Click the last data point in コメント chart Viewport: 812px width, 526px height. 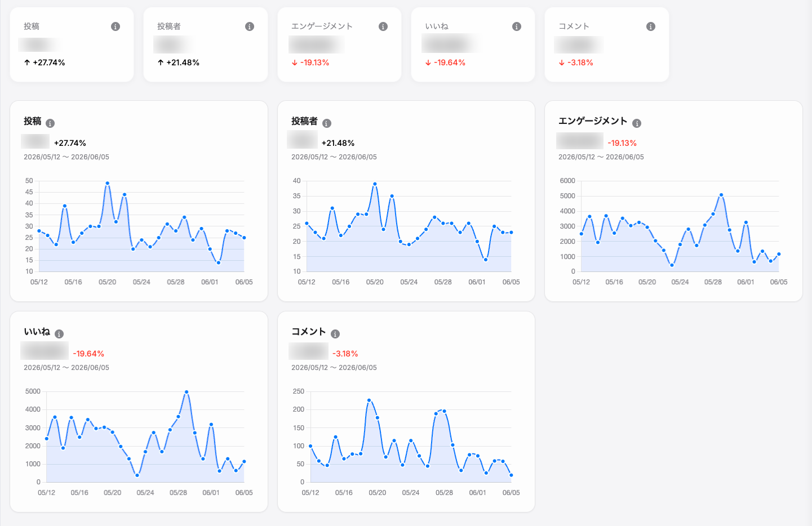click(511, 475)
